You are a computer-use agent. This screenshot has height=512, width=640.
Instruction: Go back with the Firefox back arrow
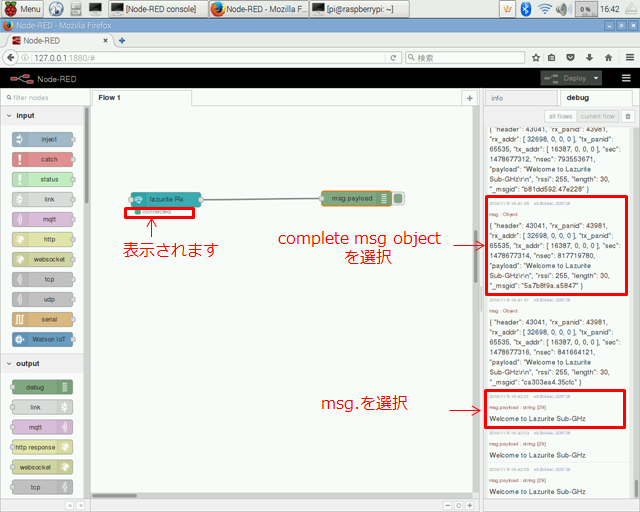click(x=11, y=58)
